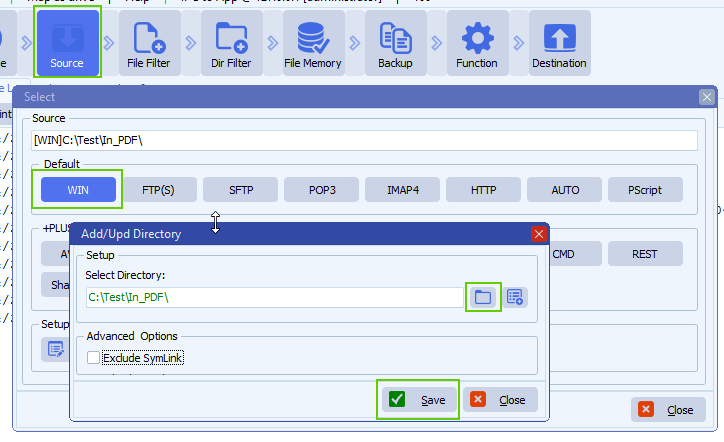Select the REST plus source type
724x442 pixels.
click(645, 254)
